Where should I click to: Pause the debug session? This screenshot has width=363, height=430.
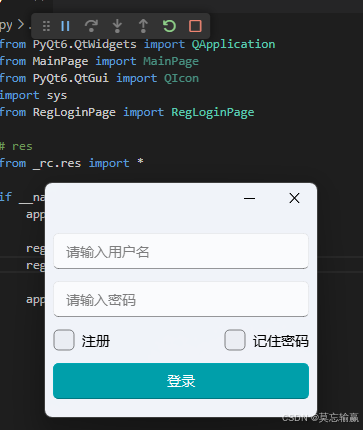tap(65, 26)
